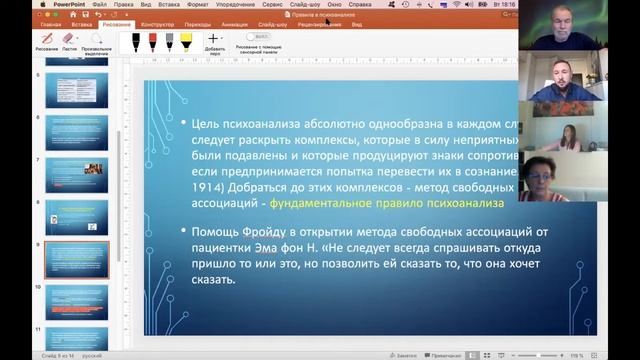Open the Окно menu

click(334, 4)
